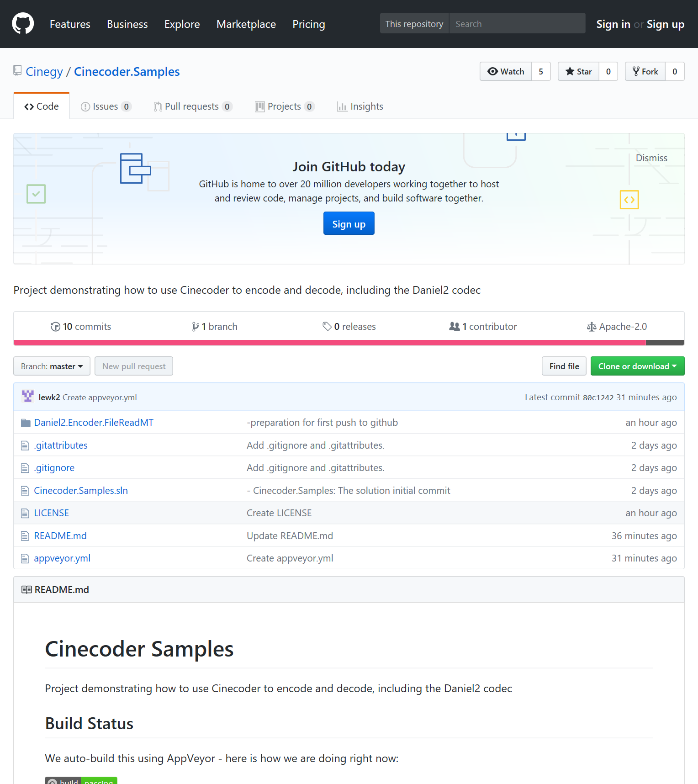Click the New pull request button
698x784 pixels.
click(134, 366)
